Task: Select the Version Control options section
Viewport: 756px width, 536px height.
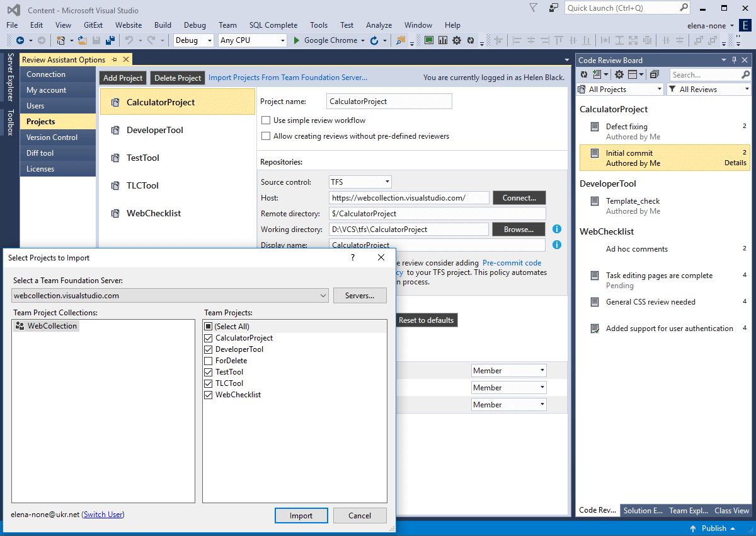Action: (58, 137)
